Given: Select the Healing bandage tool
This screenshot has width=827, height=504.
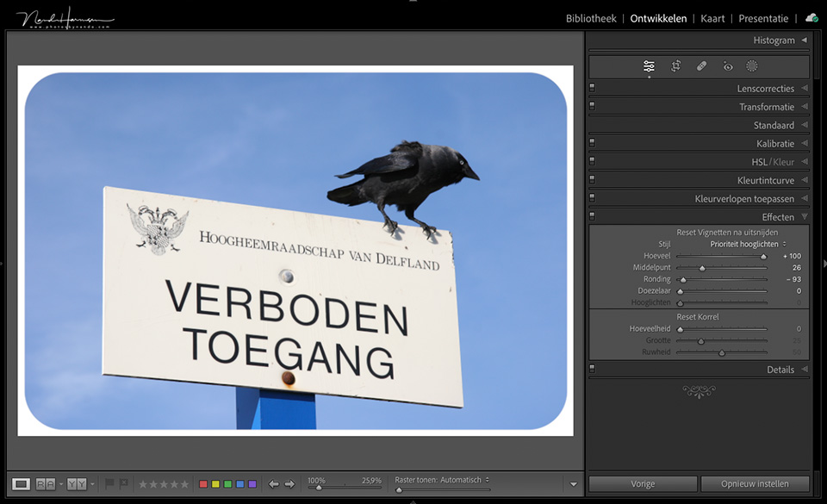Looking at the screenshot, I should point(701,65).
